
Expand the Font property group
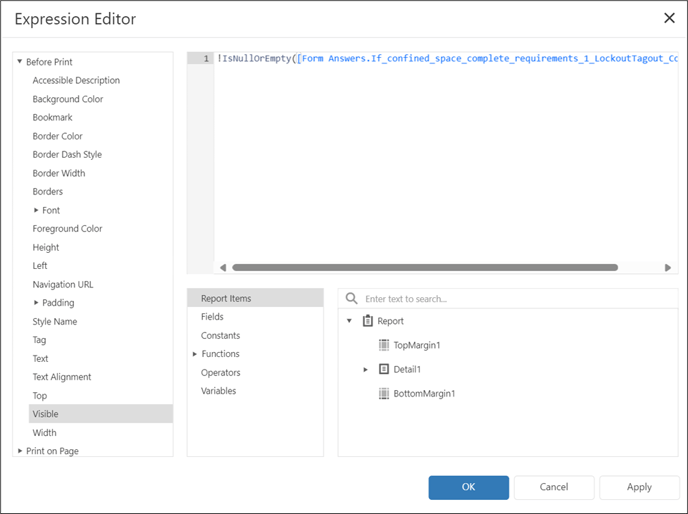coord(36,210)
